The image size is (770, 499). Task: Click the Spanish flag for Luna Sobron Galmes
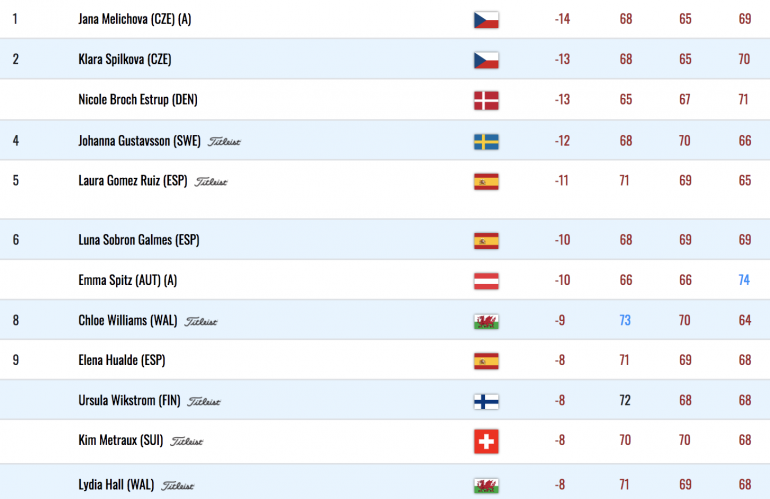point(486,241)
